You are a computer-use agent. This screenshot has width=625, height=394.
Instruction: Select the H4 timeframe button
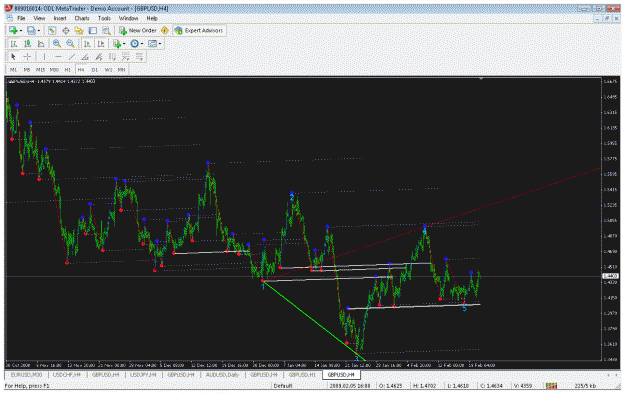tap(81, 69)
